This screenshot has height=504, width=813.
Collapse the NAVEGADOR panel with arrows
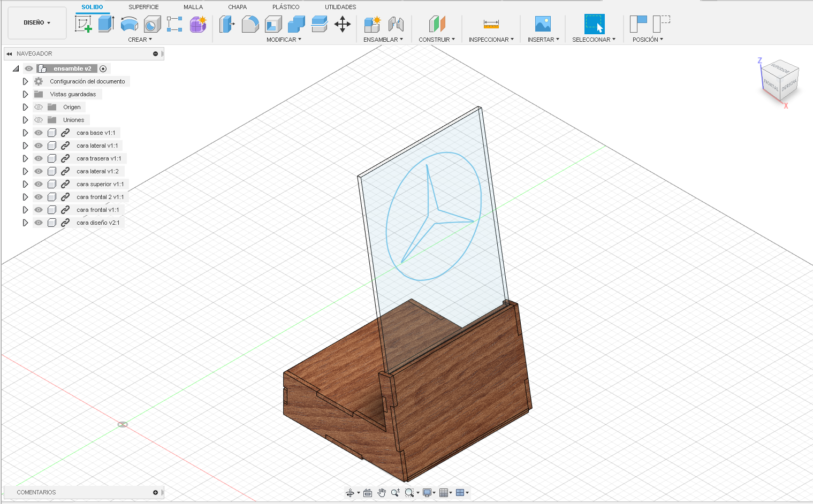tap(9, 54)
